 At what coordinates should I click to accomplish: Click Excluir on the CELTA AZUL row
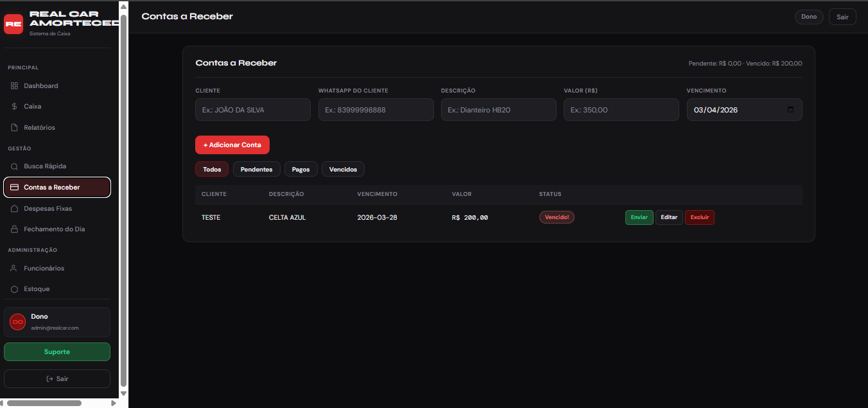click(x=699, y=218)
